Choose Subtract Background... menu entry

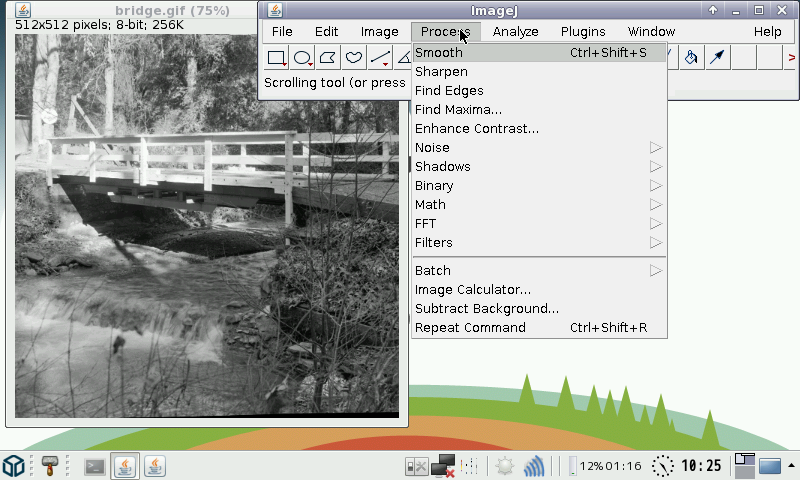pos(540,309)
